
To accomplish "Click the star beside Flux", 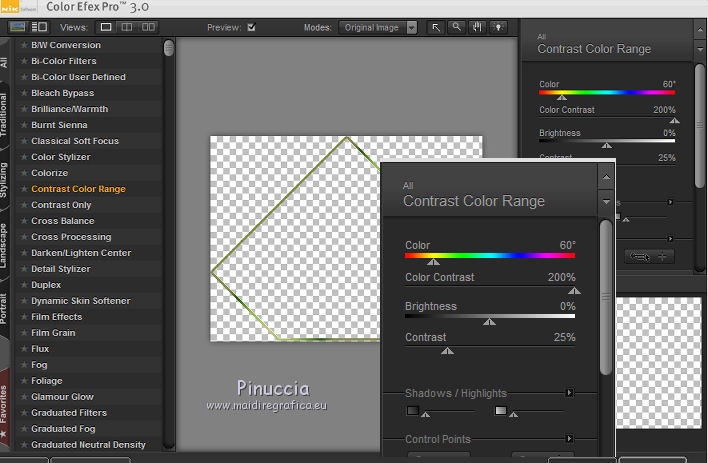I will [x=24, y=349].
